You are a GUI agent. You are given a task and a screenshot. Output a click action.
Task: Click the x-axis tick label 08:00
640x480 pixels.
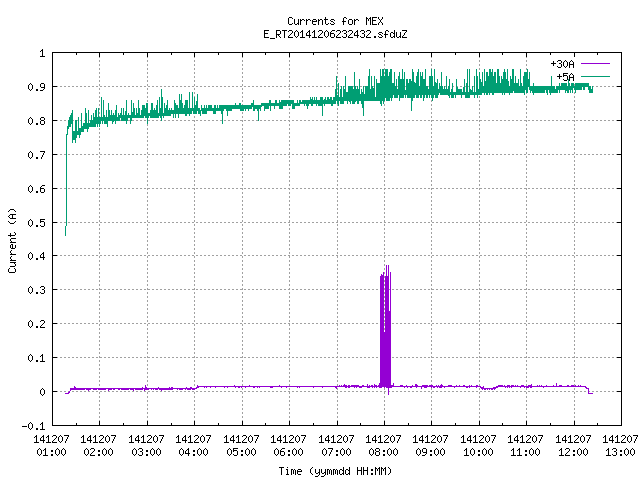point(383,452)
